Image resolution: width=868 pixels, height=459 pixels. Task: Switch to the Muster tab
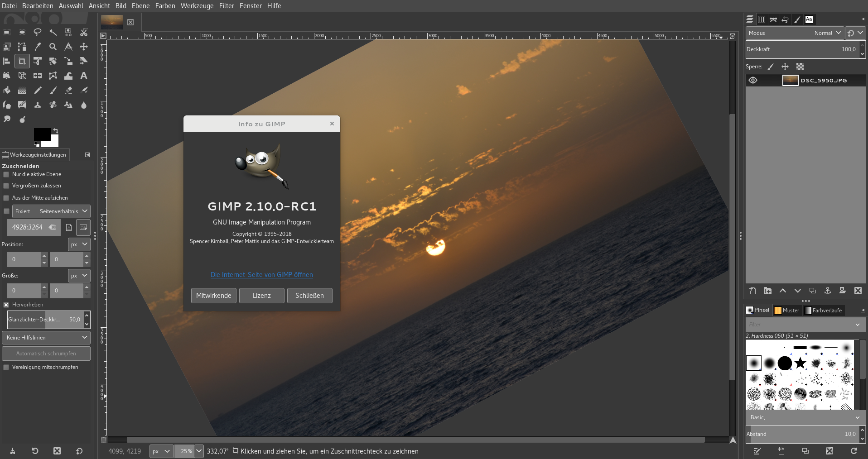click(787, 311)
